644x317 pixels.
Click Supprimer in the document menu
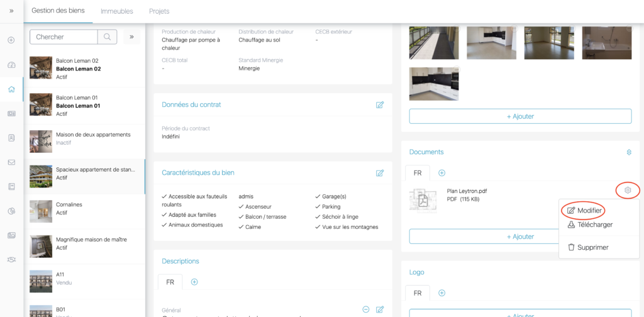pyautogui.click(x=592, y=248)
